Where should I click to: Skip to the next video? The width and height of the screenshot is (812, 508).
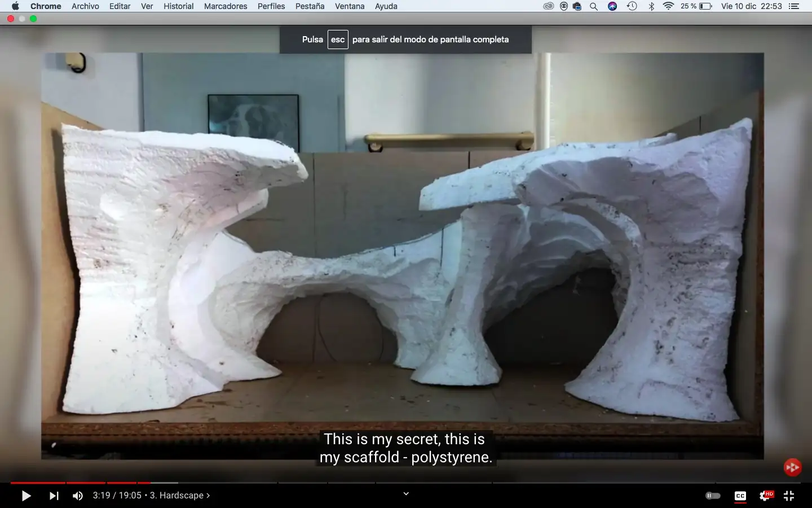pyautogui.click(x=54, y=496)
